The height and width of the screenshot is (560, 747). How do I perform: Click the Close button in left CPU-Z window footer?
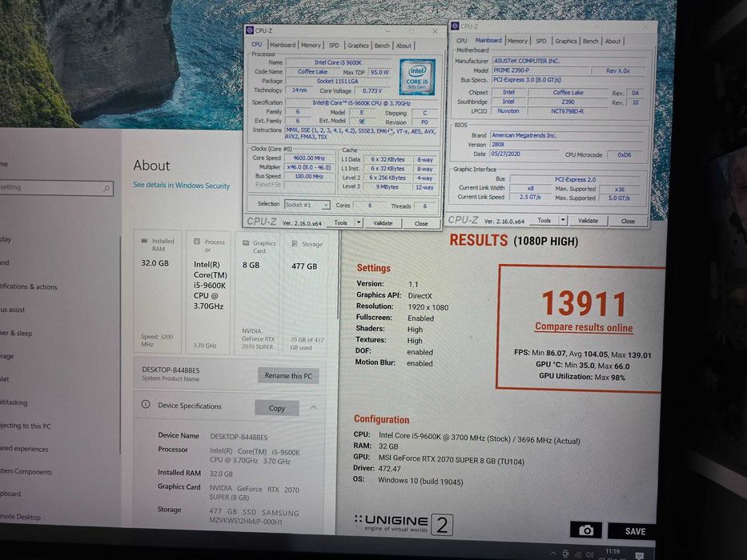(421, 223)
